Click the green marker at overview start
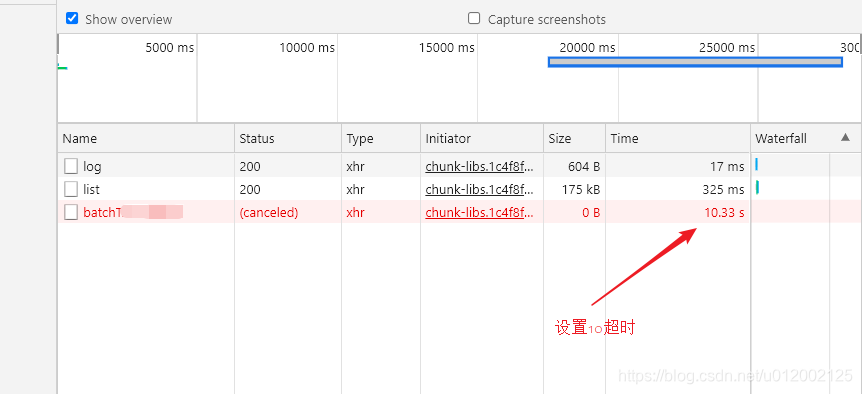The height and width of the screenshot is (394, 862). [63, 68]
